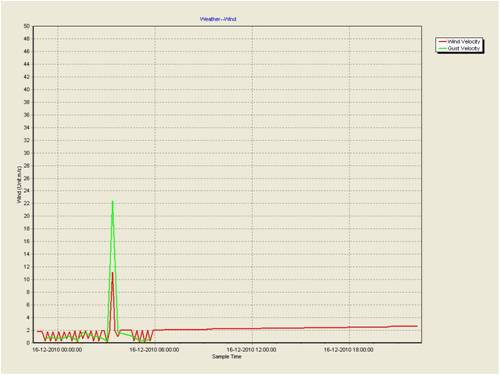The width and height of the screenshot is (500, 375).
Task: Click the 40 value on the y-axis
Action: click(27, 89)
